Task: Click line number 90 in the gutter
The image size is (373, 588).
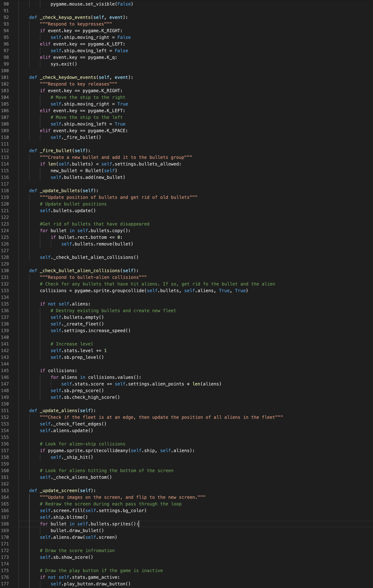Action: click(6, 4)
